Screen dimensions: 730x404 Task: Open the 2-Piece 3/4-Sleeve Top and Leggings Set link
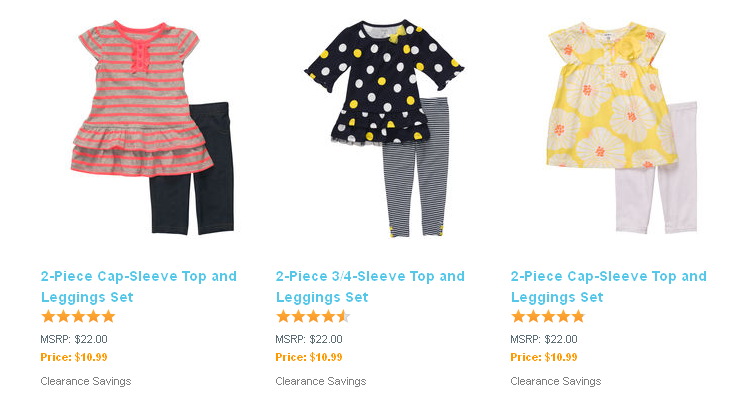pyautogui.click(x=370, y=287)
